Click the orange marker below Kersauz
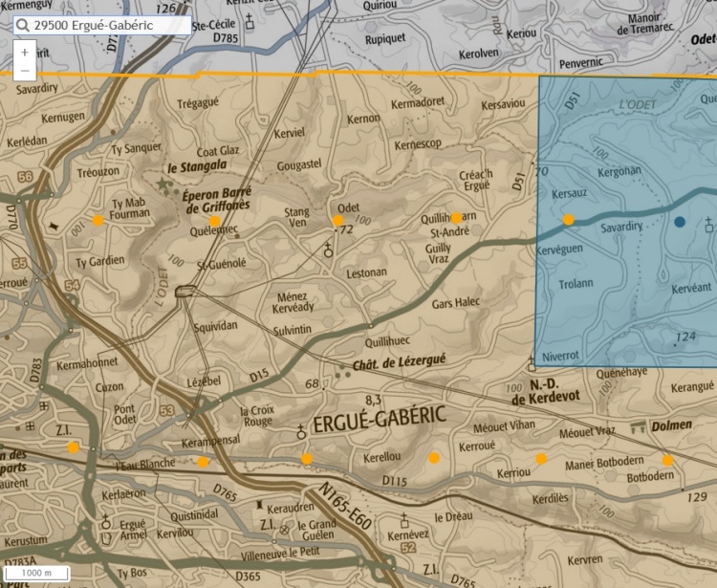 [x=569, y=220]
